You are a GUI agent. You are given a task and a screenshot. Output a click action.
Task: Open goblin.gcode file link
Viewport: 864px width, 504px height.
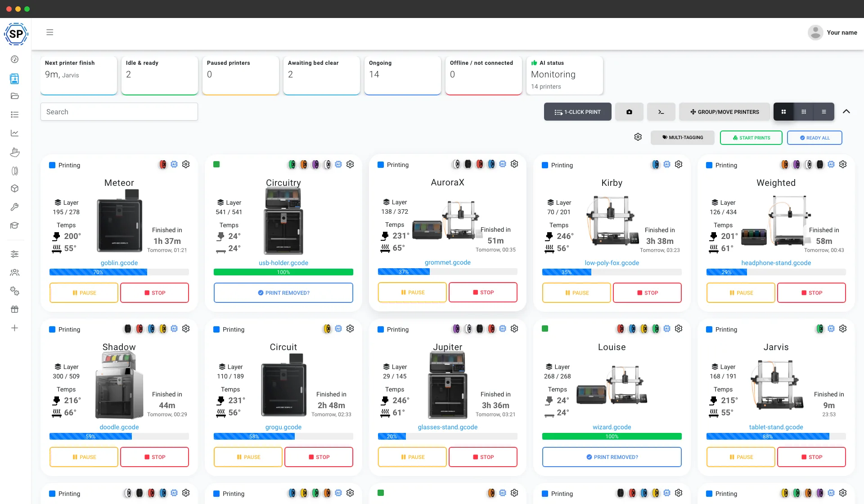click(x=119, y=263)
